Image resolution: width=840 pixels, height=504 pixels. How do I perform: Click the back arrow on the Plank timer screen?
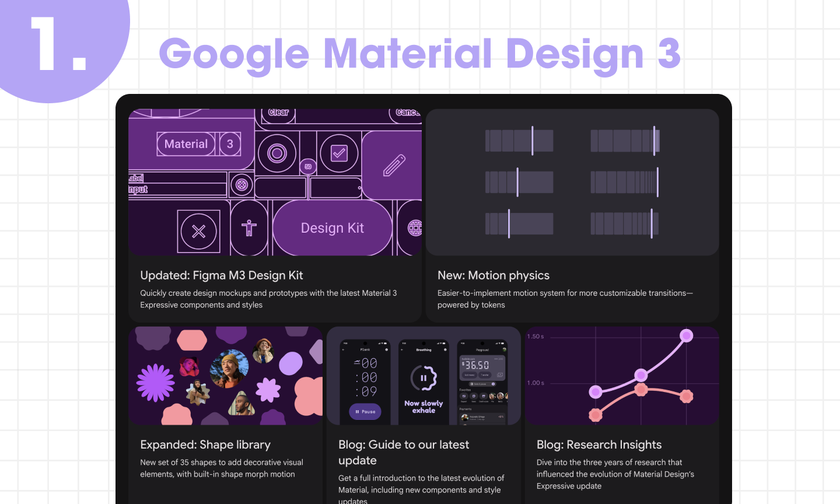point(343,349)
